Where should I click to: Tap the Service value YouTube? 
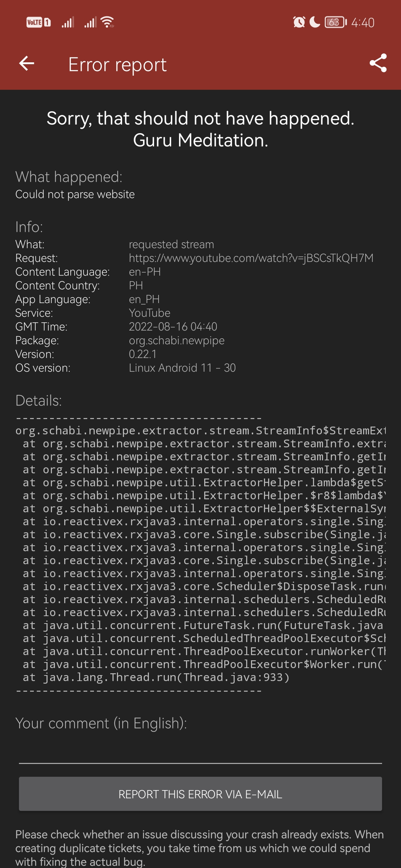[149, 313]
